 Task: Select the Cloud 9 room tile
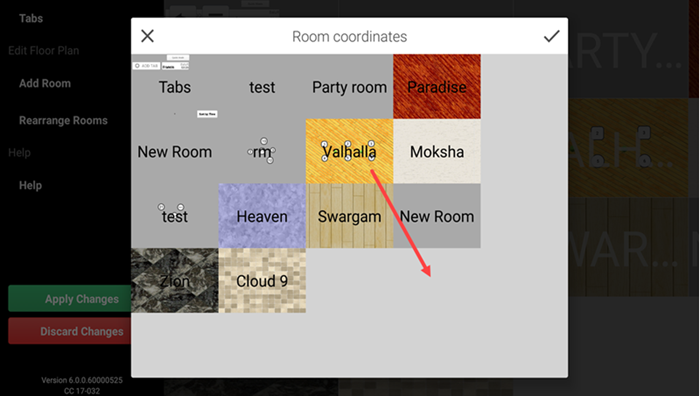click(x=262, y=280)
